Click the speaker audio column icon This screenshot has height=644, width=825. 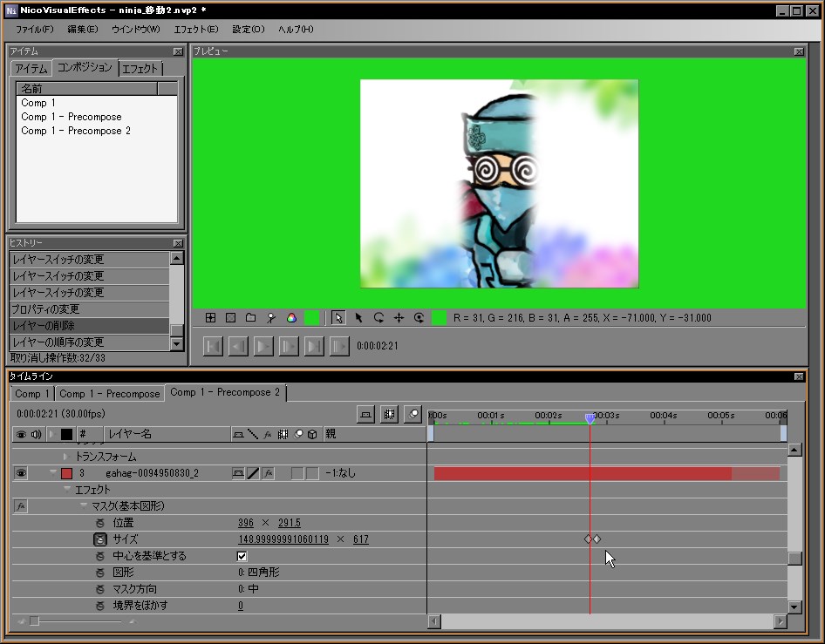click(x=36, y=434)
